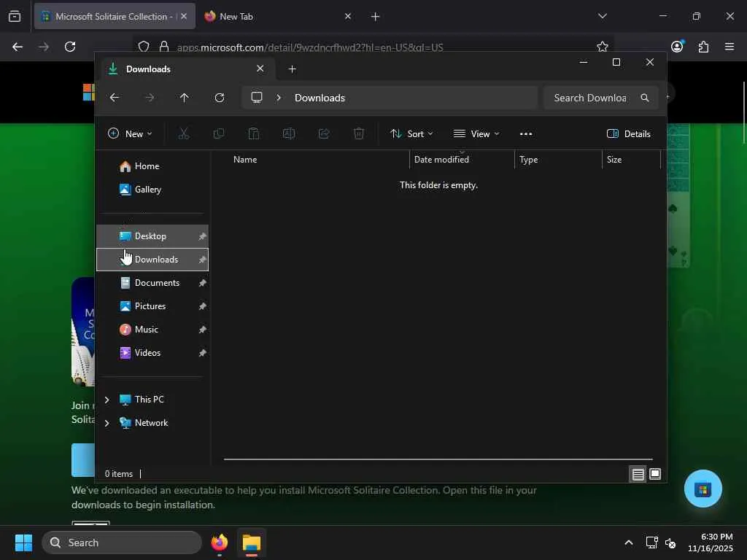Open Firefox tab overview icon

[x=15, y=16]
